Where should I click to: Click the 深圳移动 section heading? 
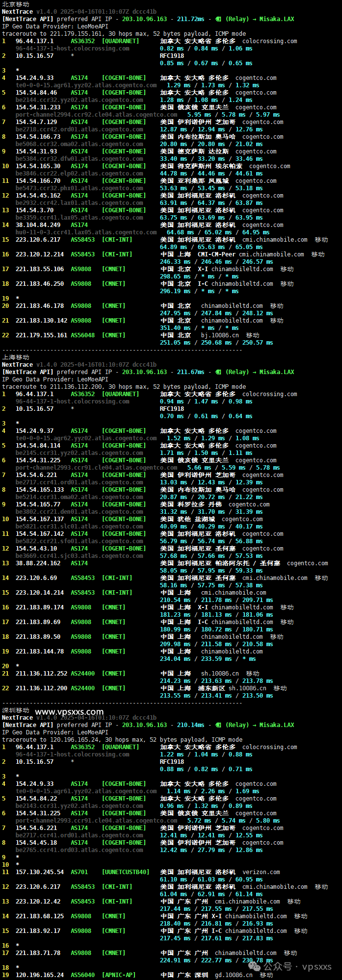[16, 710]
